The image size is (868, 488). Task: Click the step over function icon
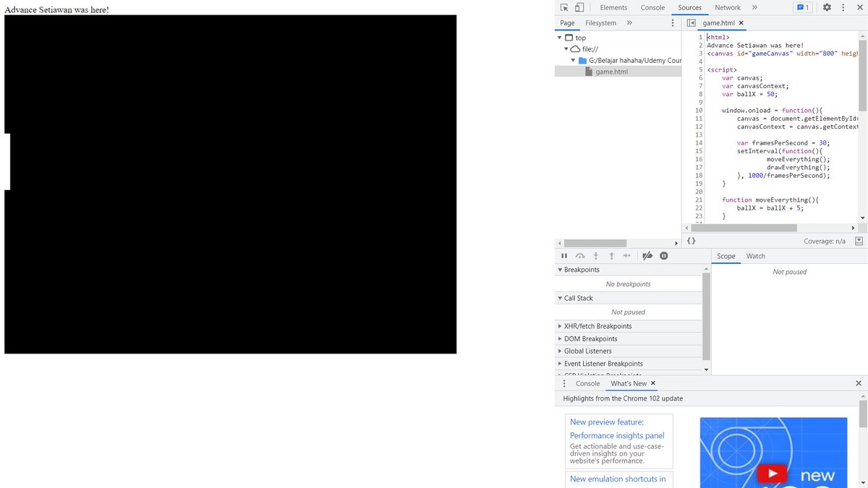click(580, 256)
